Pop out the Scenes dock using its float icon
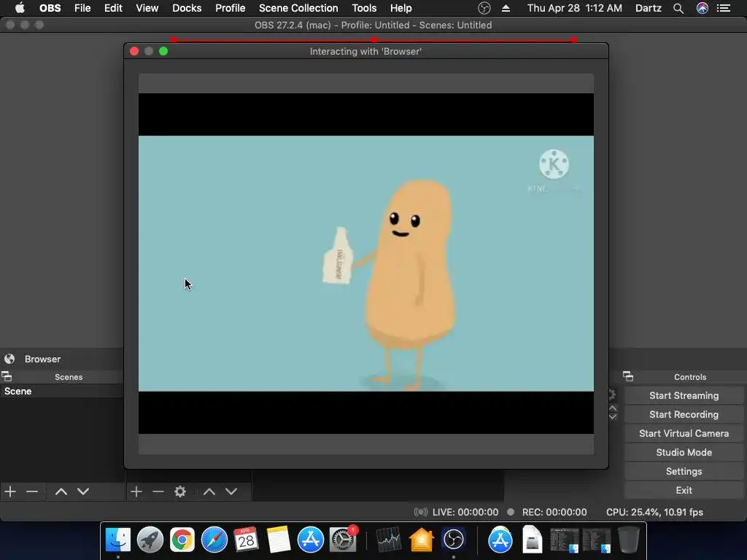The width and height of the screenshot is (747, 560). tap(7, 377)
